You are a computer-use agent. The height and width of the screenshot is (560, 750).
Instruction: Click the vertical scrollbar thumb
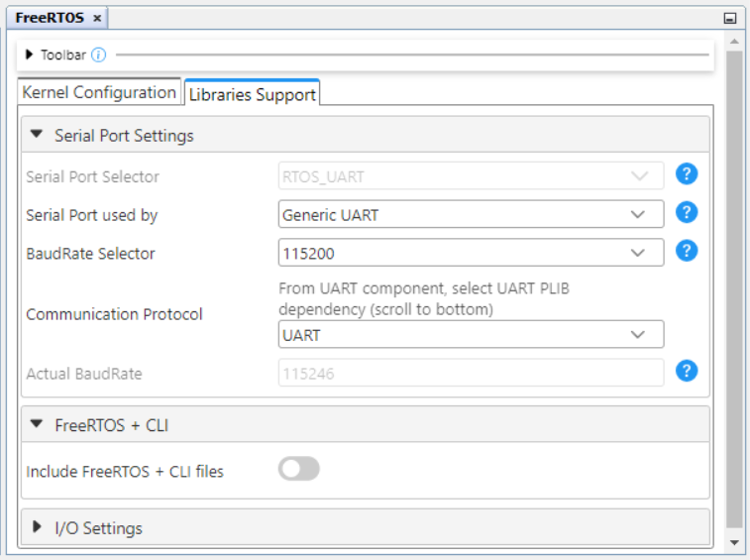[734, 288]
